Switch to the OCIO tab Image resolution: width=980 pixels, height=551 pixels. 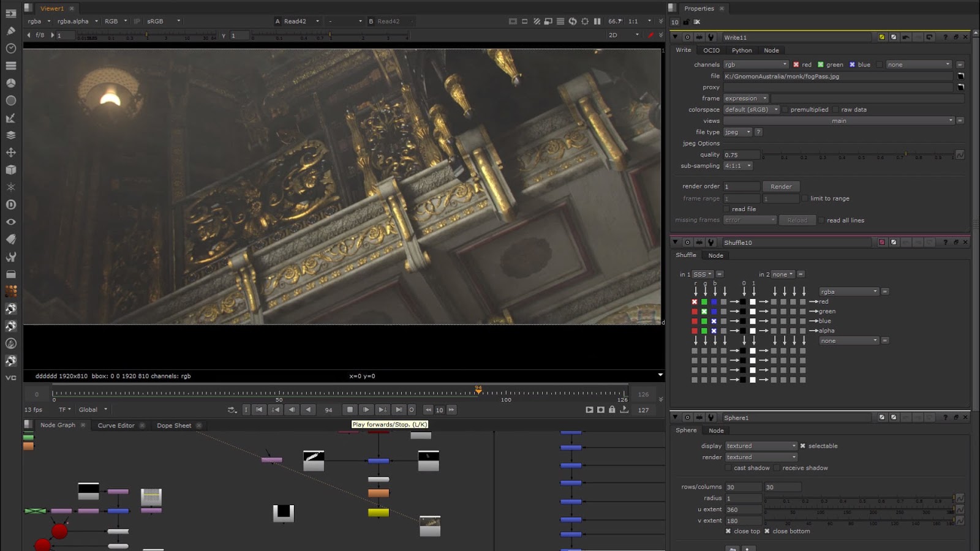pyautogui.click(x=711, y=50)
